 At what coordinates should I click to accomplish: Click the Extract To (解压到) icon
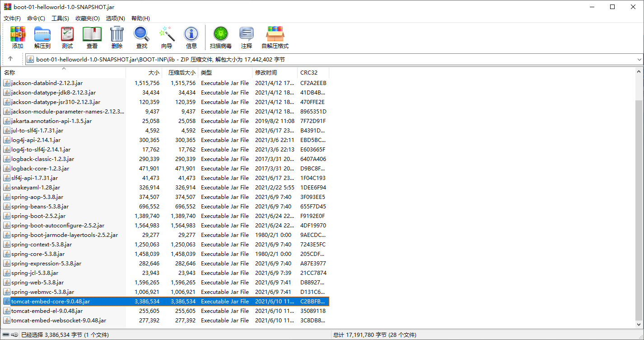[x=42, y=38]
